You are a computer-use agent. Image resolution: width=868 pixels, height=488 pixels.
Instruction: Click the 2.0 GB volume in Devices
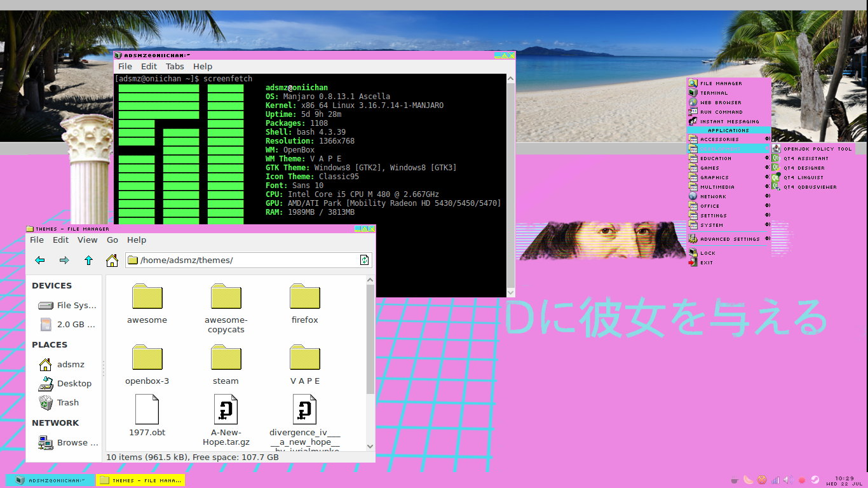[x=67, y=324]
